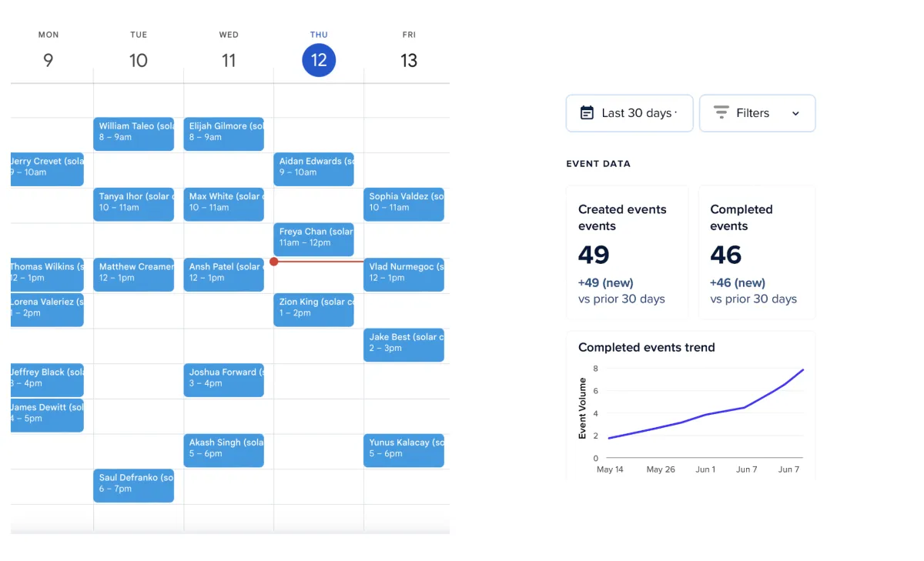Click the May 14 axis label
The image size is (924, 561).
pos(610,469)
